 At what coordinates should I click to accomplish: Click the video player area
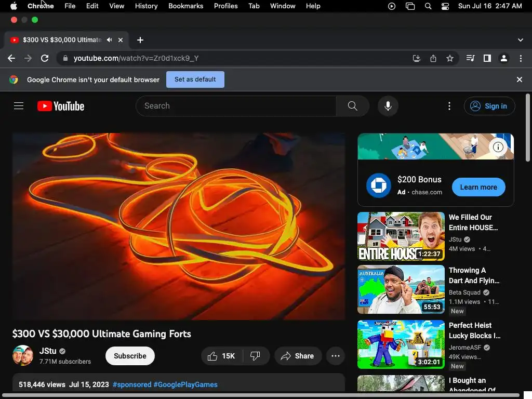click(179, 227)
